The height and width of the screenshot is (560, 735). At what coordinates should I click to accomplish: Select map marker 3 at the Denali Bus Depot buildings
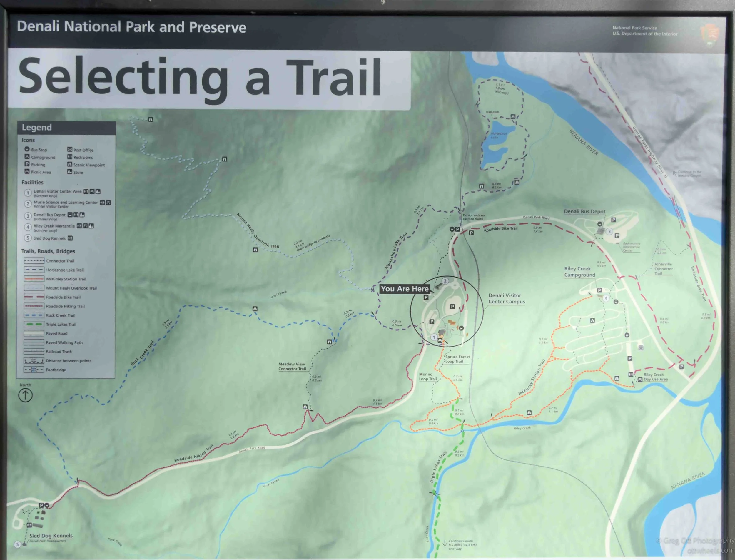tap(609, 231)
